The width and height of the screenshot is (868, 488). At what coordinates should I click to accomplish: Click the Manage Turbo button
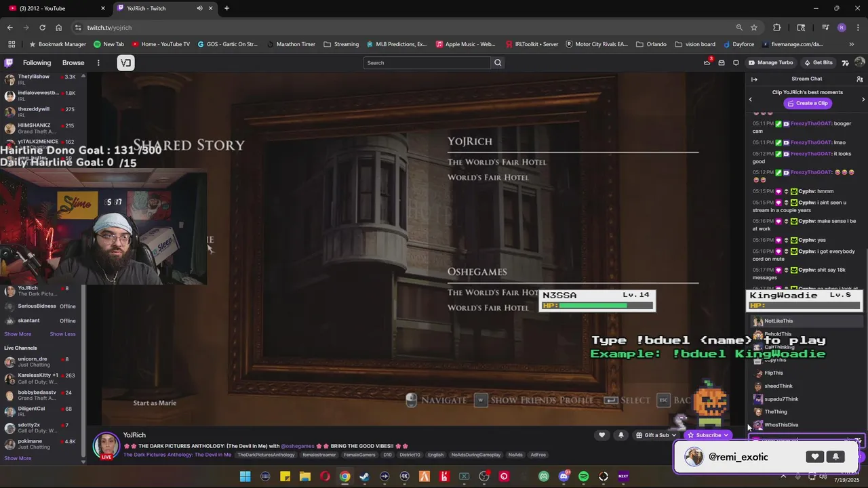pos(770,62)
